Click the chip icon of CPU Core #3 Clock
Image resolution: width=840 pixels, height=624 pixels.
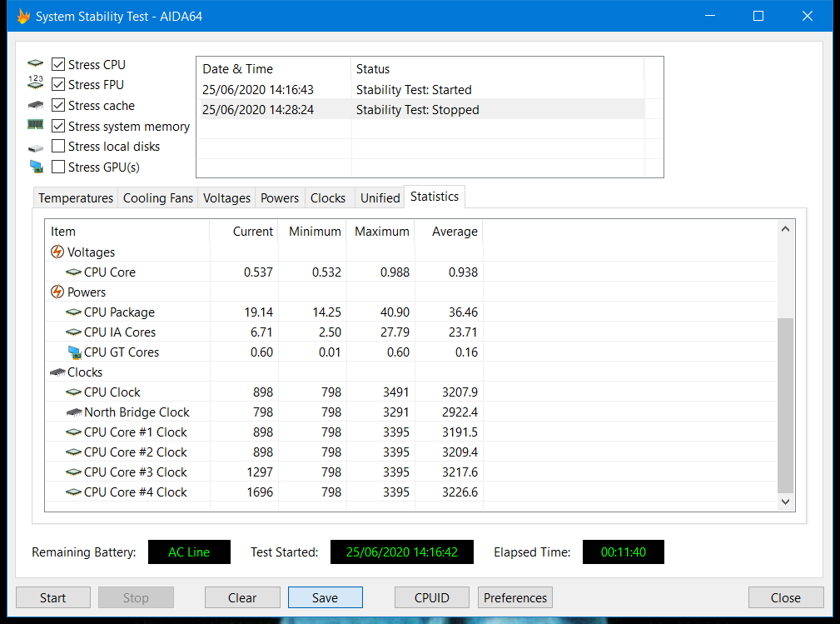pos(73,472)
